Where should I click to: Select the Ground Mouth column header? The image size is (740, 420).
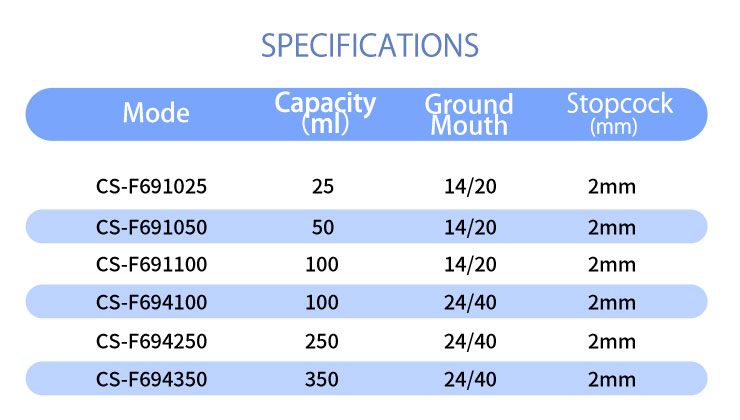[x=469, y=114]
